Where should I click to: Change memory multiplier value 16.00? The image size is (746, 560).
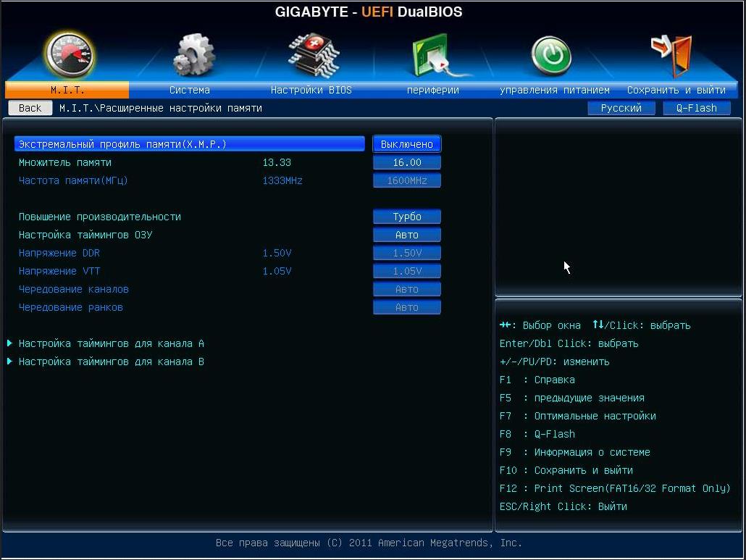tap(406, 162)
